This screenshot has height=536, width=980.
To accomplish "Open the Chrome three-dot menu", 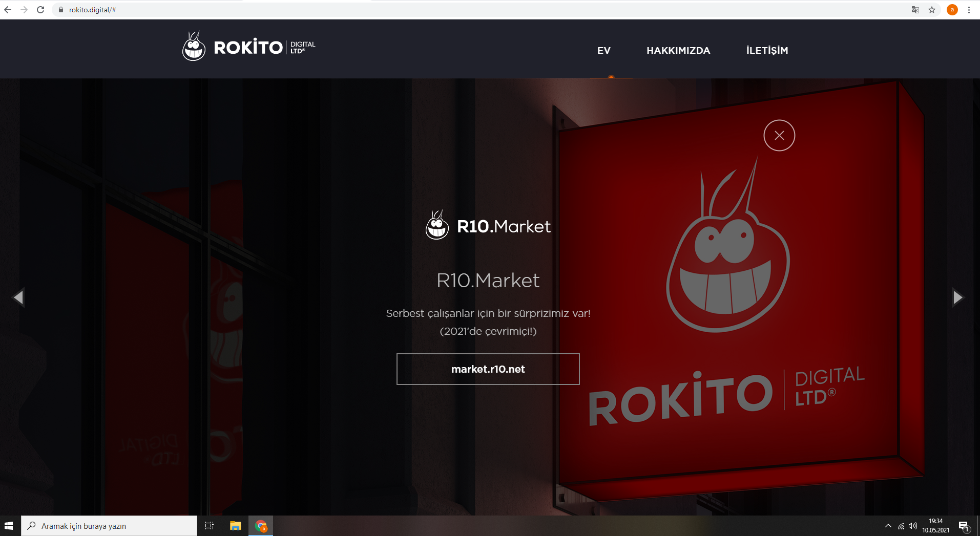I will [969, 10].
